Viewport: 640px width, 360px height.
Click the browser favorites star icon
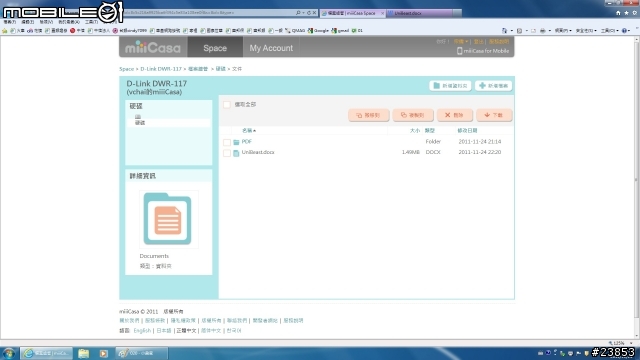pyautogui.click(x=626, y=13)
